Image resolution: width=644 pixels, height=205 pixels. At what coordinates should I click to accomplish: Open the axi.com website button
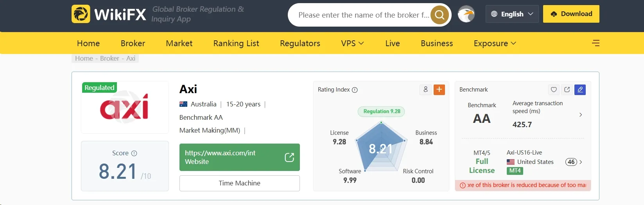239,157
